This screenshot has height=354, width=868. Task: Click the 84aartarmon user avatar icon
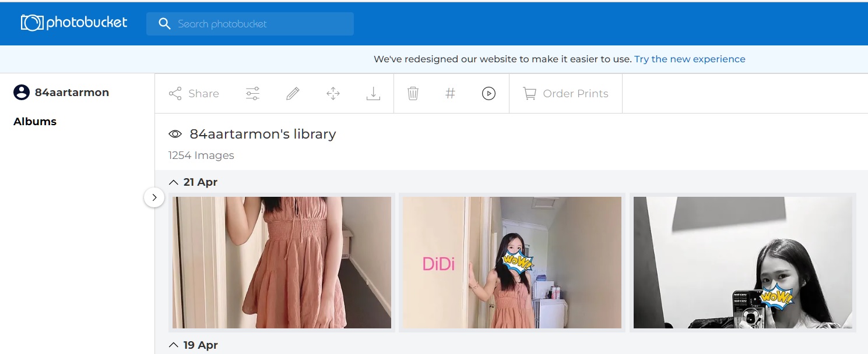coord(22,93)
